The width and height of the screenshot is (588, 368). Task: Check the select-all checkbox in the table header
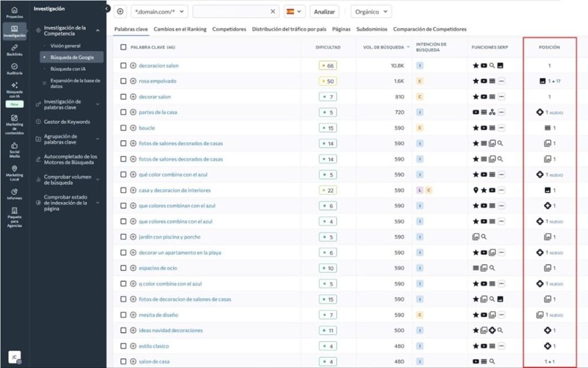pos(124,48)
